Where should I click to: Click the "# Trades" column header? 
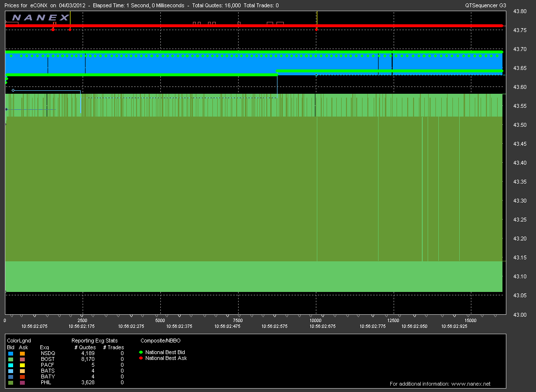pos(114,347)
